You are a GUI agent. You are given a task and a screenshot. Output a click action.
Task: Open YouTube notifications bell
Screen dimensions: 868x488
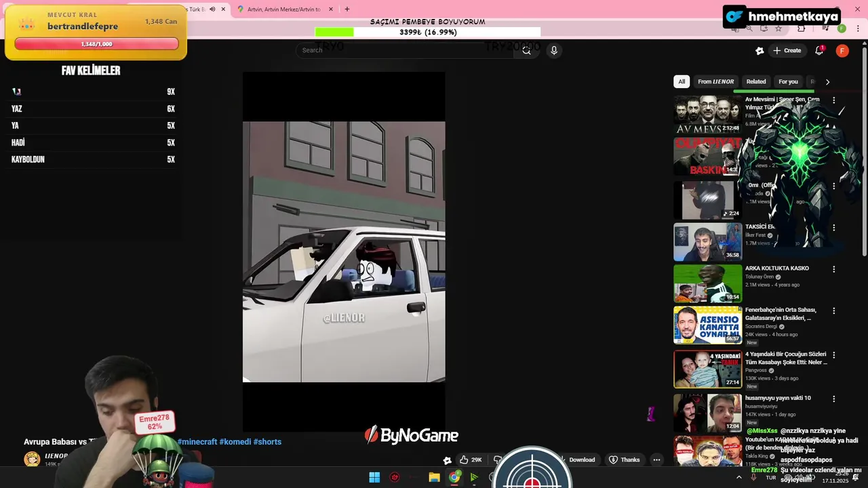click(x=819, y=50)
